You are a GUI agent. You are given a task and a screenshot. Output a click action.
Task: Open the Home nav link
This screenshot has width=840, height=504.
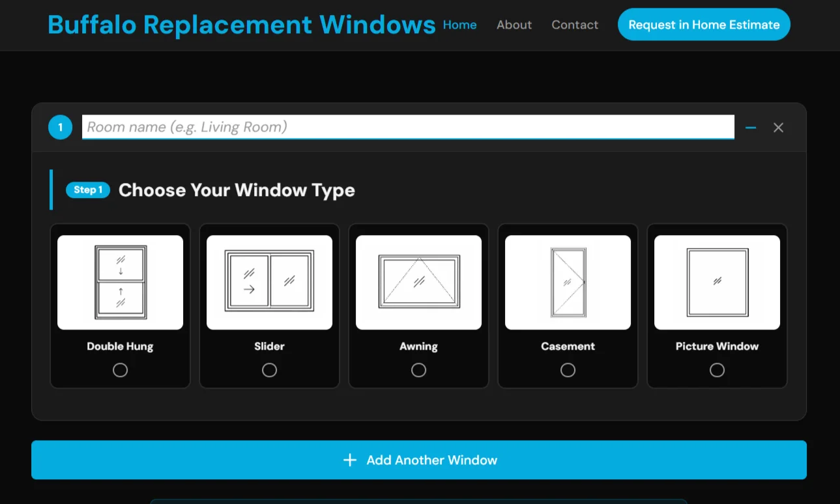point(459,25)
